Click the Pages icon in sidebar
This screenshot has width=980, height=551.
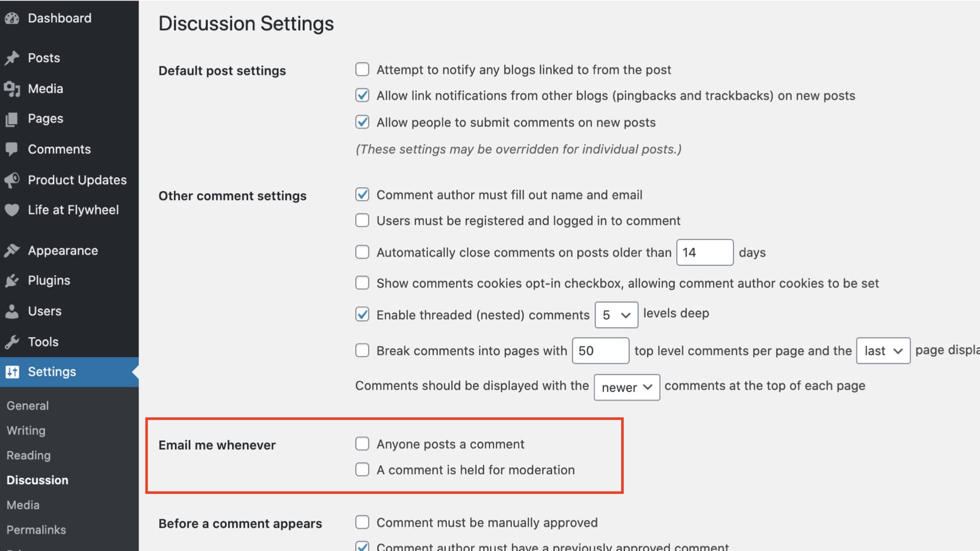pyautogui.click(x=12, y=119)
